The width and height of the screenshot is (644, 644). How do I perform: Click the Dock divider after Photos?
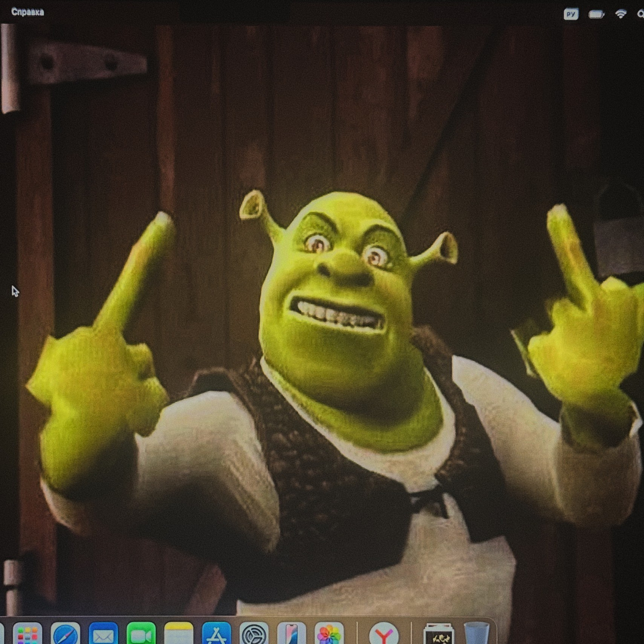click(x=357, y=633)
